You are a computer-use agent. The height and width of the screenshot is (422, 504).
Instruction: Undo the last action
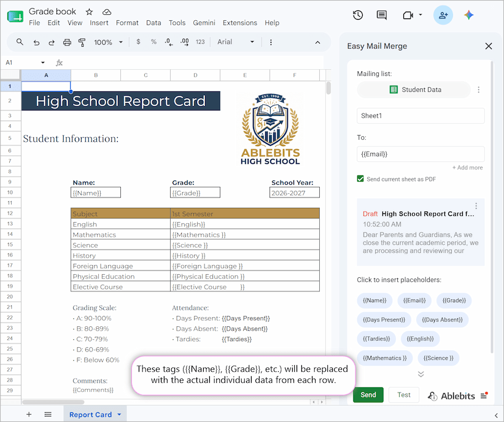tap(36, 42)
